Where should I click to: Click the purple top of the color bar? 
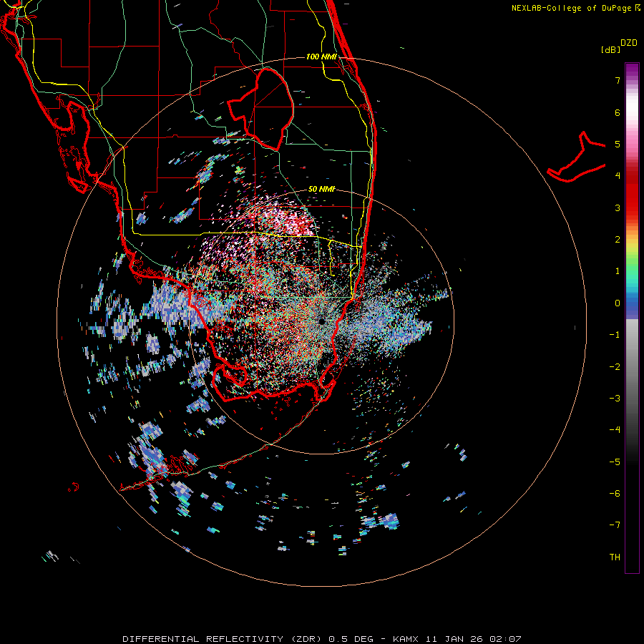point(632,71)
